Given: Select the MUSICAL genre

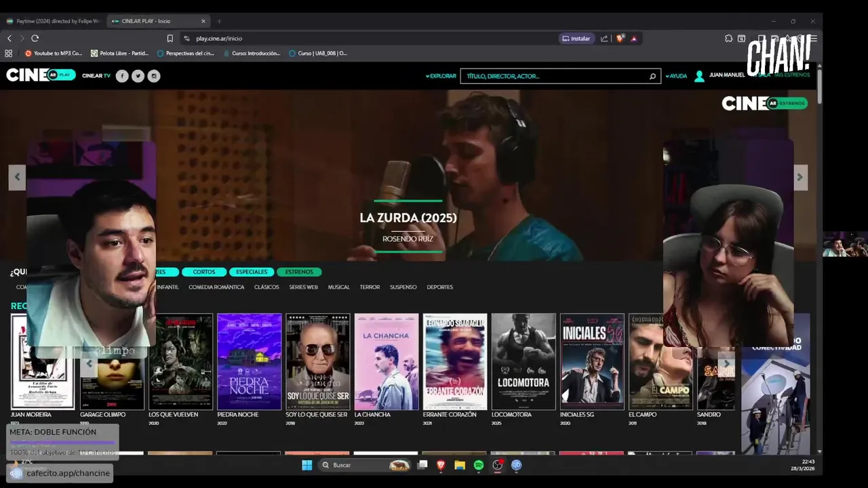Looking at the screenshot, I should [x=339, y=287].
